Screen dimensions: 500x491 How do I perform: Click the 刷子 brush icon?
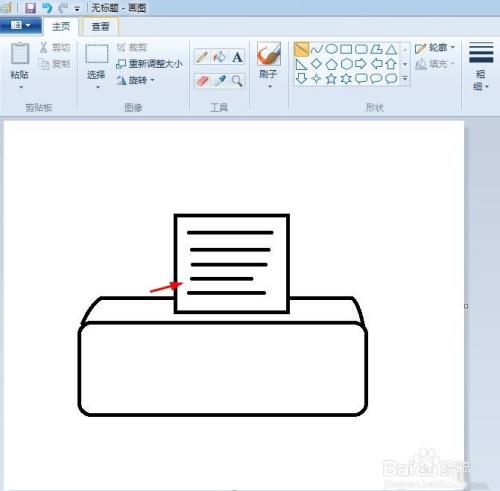point(269,53)
